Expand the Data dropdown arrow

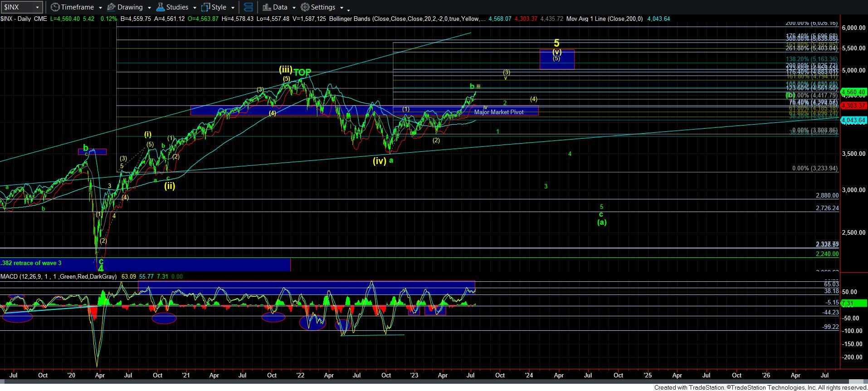tap(294, 8)
